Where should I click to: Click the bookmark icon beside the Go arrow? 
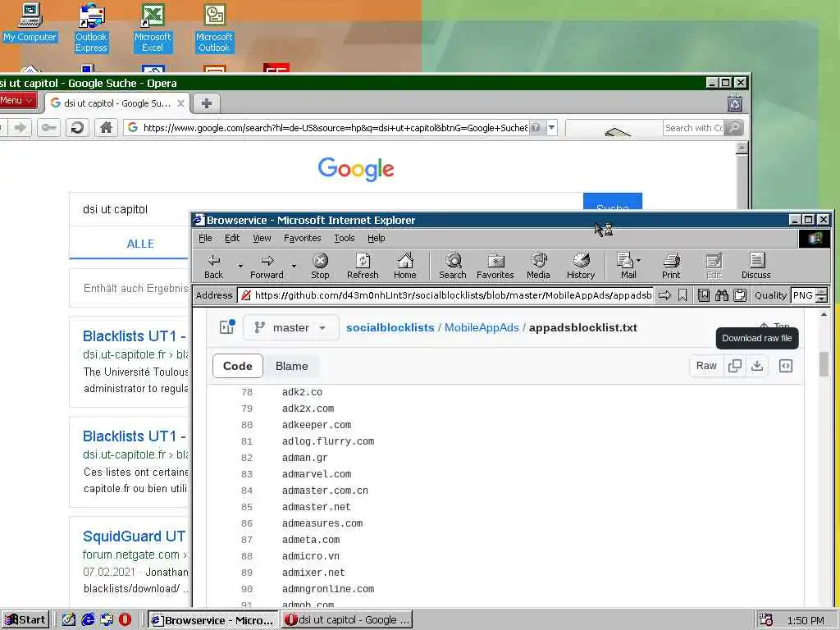point(682,295)
